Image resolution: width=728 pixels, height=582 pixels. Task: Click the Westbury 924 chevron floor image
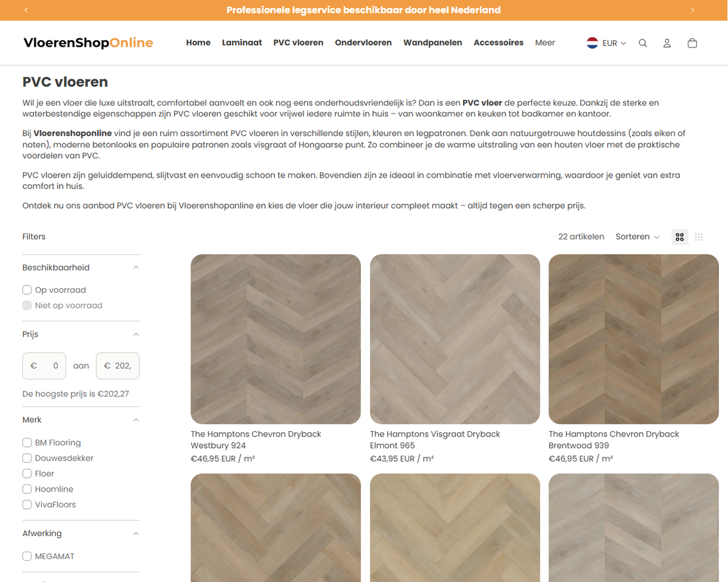point(275,339)
